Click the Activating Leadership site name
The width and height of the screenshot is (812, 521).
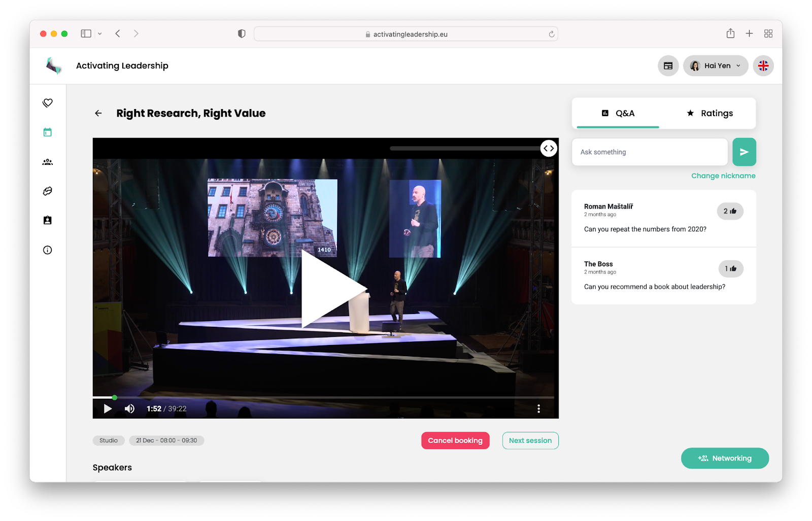(122, 65)
